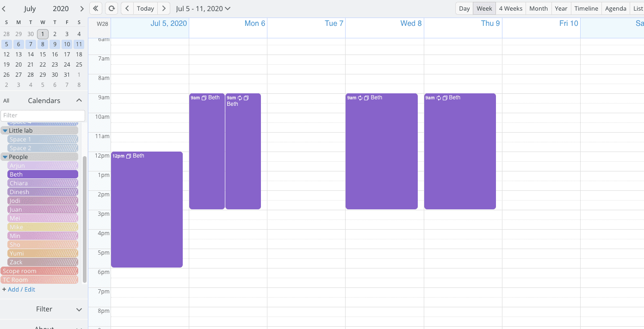Switch to the Agenda view tab
Image resolution: width=644 pixels, height=329 pixels.
(x=615, y=8)
